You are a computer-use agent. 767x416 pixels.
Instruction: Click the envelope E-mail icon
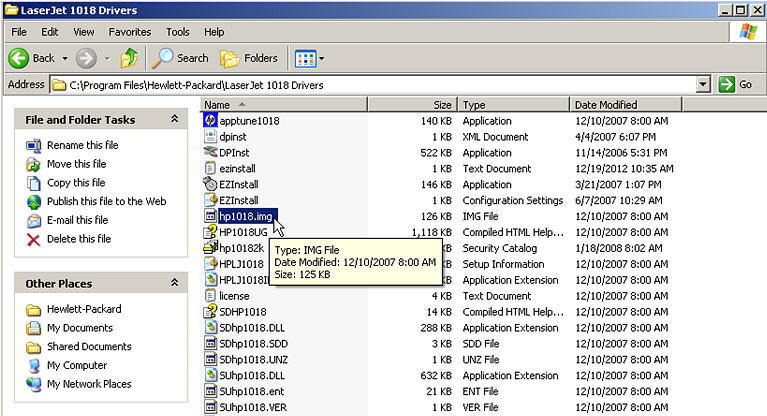pyautogui.click(x=34, y=221)
